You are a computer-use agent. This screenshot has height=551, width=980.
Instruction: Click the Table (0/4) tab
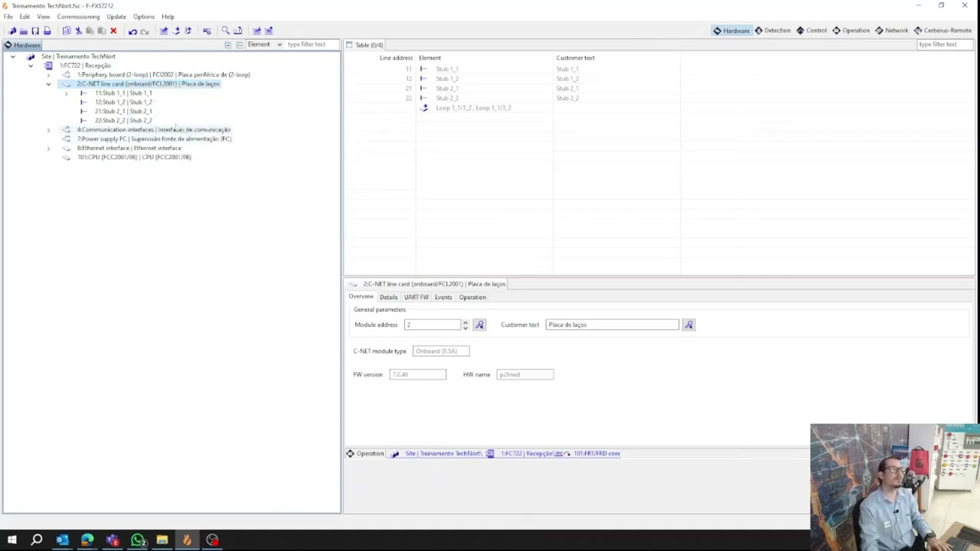coord(364,45)
